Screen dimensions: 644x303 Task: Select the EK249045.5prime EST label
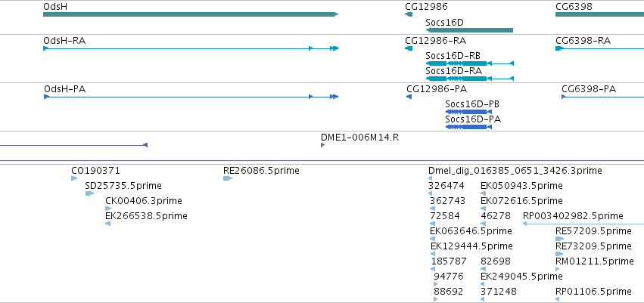(521, 277)
